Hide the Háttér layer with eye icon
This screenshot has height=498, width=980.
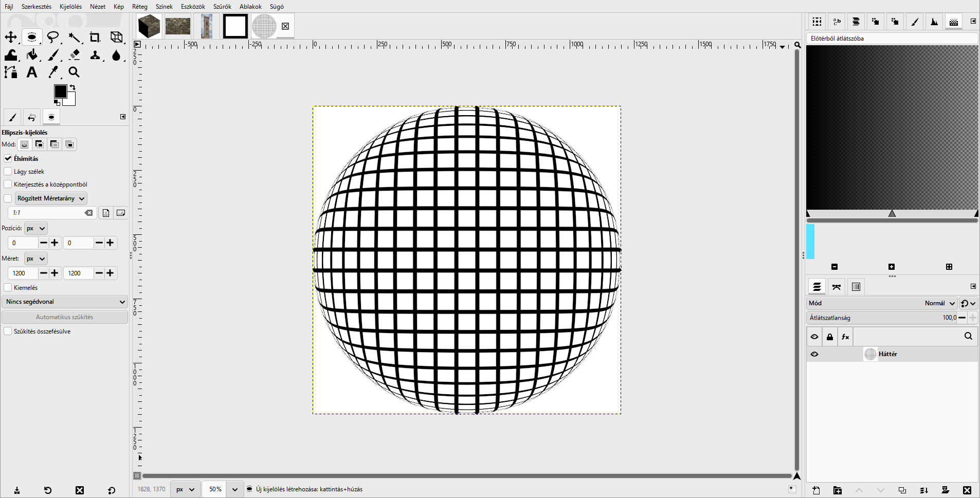(814, 354)
